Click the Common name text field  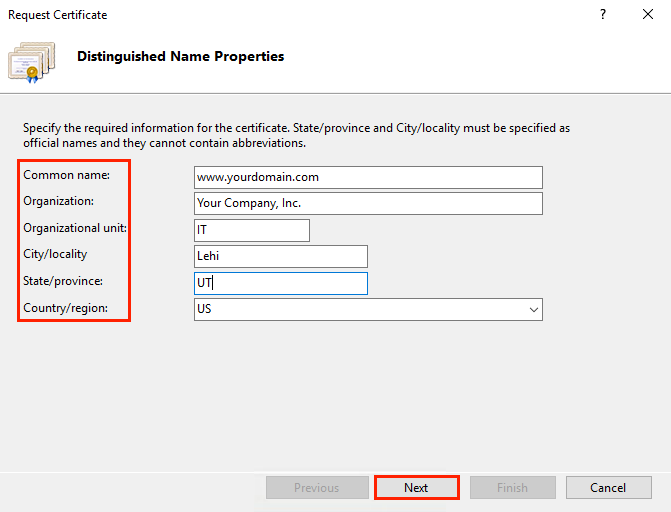click(x=368, y=177)
